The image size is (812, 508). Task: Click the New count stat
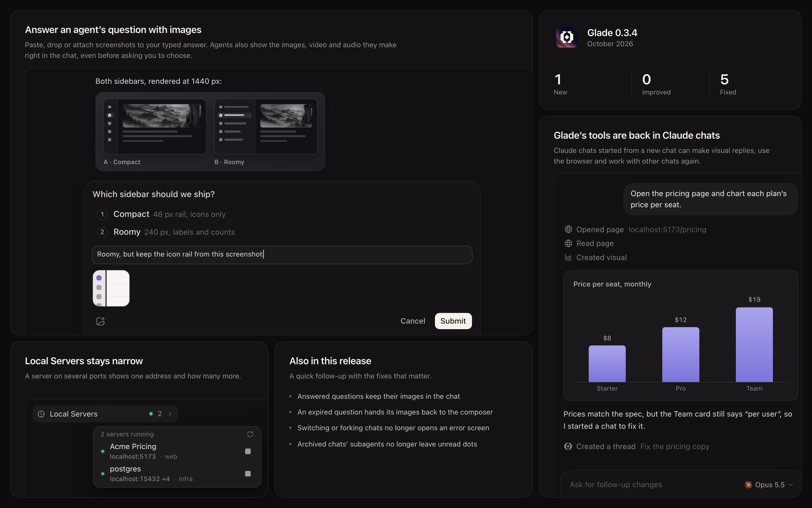(560, 84)
